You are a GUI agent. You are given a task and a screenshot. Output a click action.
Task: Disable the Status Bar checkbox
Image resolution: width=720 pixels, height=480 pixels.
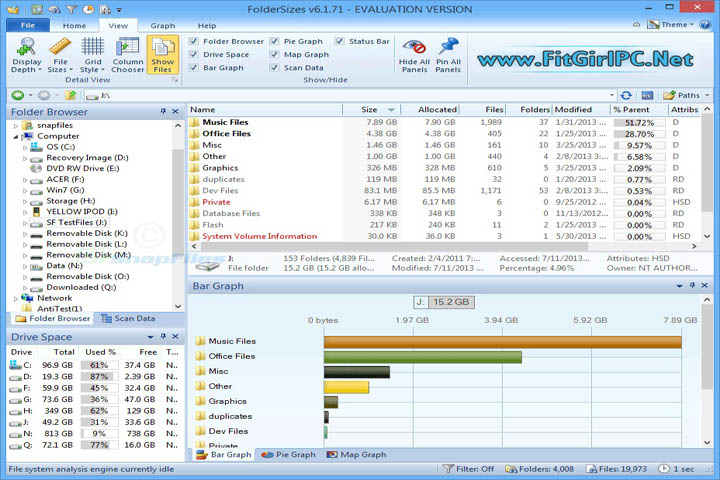coord(341,41)
